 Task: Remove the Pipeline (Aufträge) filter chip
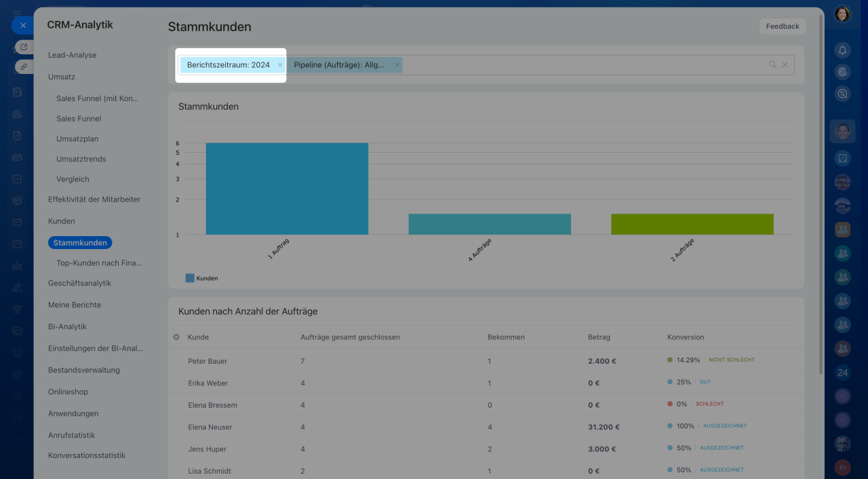(x=397, y=65)
